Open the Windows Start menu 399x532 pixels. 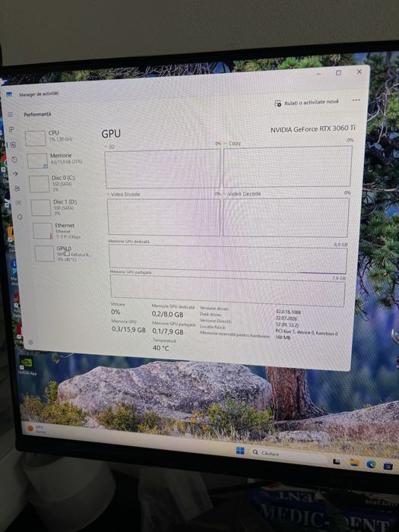coord(240,451)
